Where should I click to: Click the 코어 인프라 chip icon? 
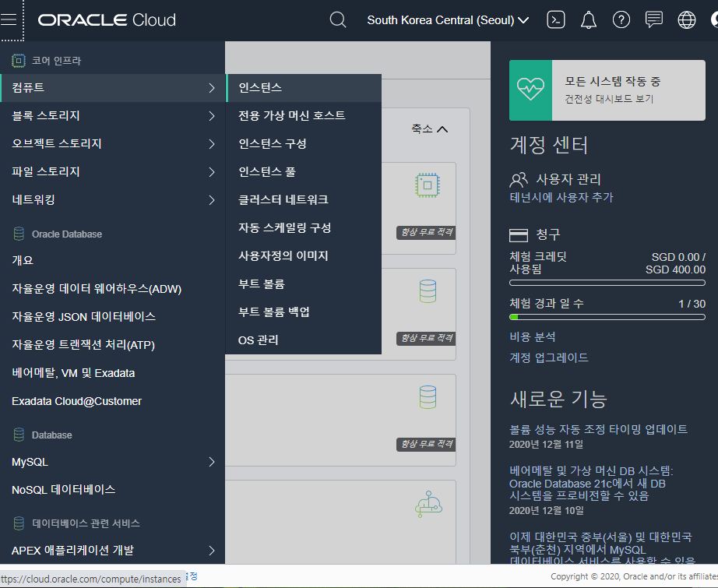[19, 61]
